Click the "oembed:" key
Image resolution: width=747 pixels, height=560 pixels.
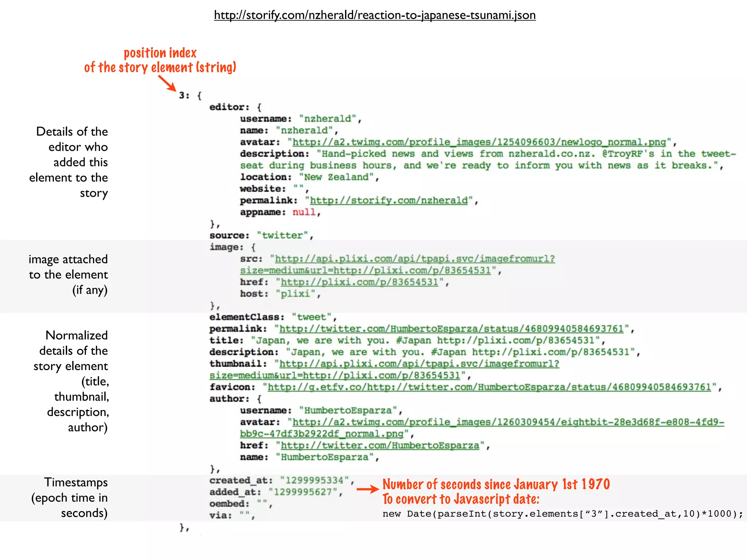[x=229, y=503]
